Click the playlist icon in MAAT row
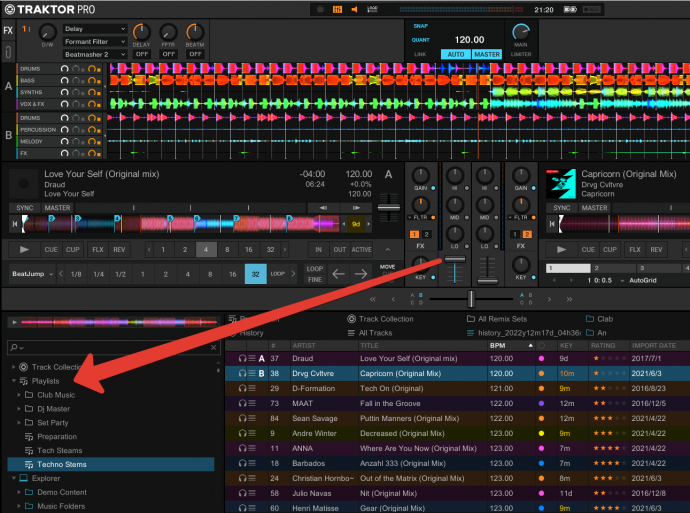The image size is (690, 513). 252,403
